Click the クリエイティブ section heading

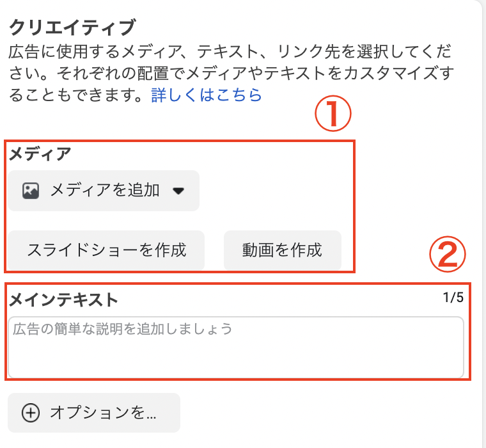72,28
